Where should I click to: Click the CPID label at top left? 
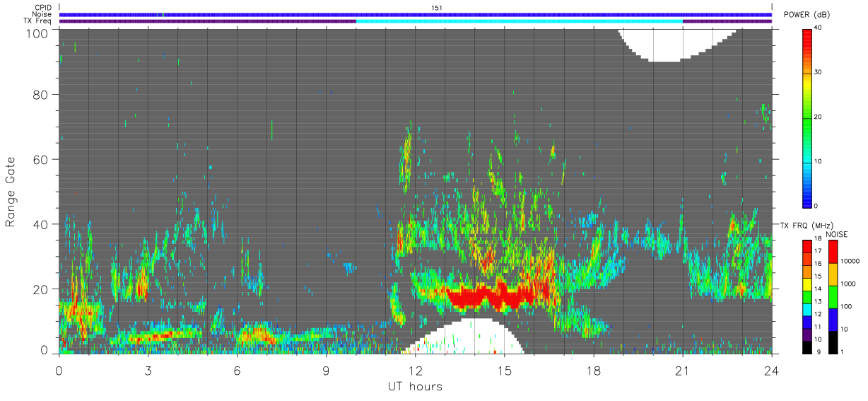pos(42,8)
